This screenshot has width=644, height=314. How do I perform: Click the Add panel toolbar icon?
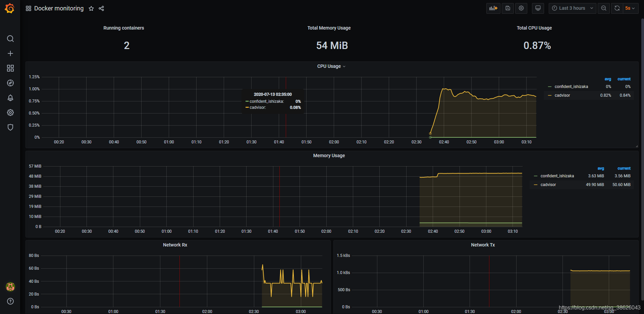[x=493, y=8]
